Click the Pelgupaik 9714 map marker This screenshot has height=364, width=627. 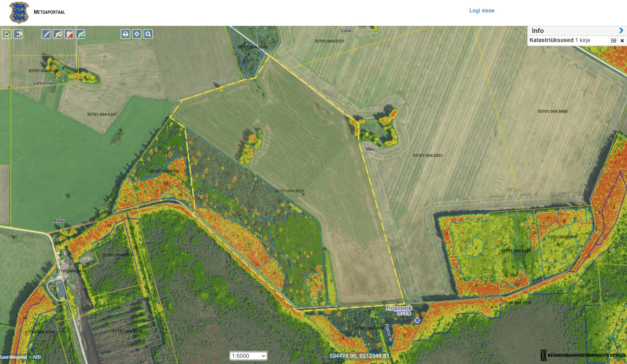click(x=417, y=320)
